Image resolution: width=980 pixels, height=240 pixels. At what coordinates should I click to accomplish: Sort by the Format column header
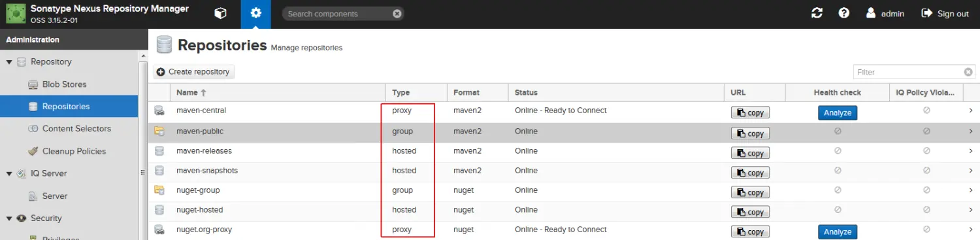(x=478, y=93)
